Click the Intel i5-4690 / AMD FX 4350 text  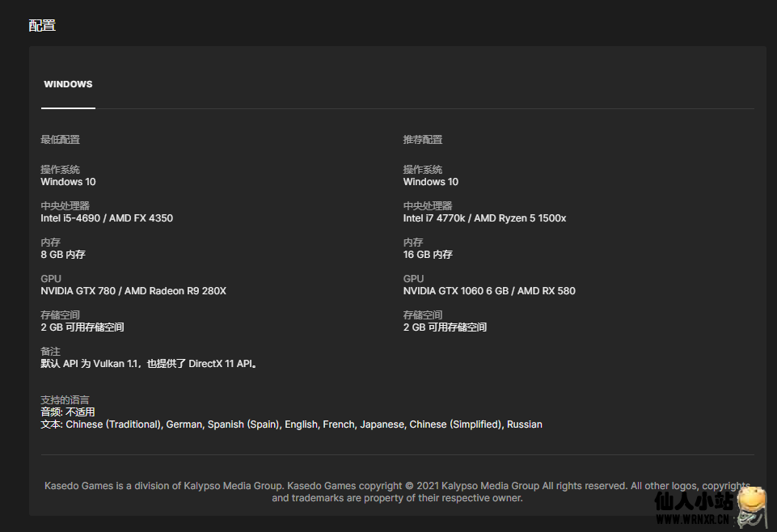107,218
